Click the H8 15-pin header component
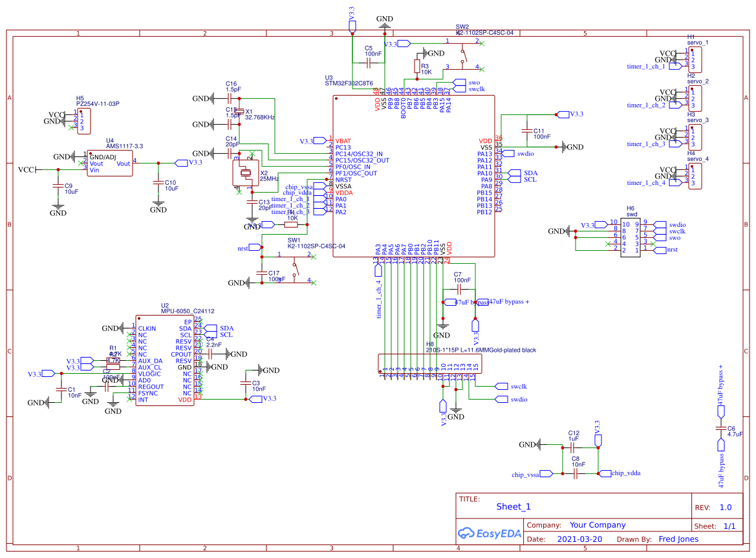This screenshot has height=558, width=756. click(x=429, y=364)
